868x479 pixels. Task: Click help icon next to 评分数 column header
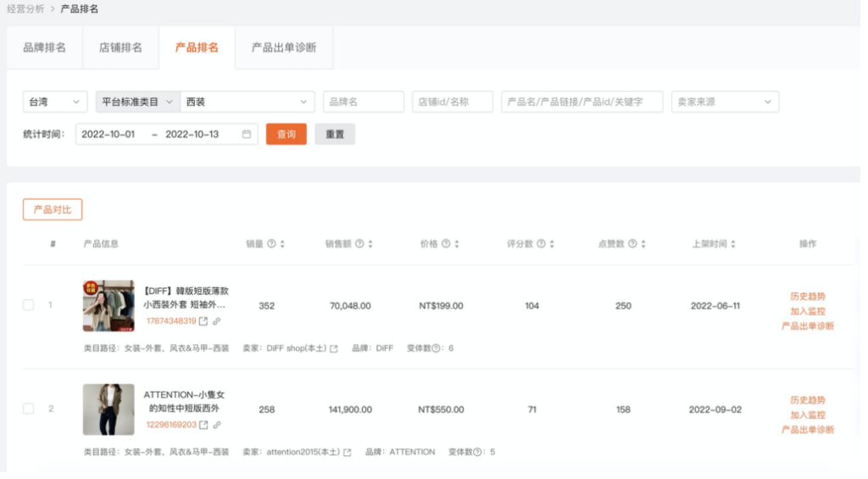[541, 244]
